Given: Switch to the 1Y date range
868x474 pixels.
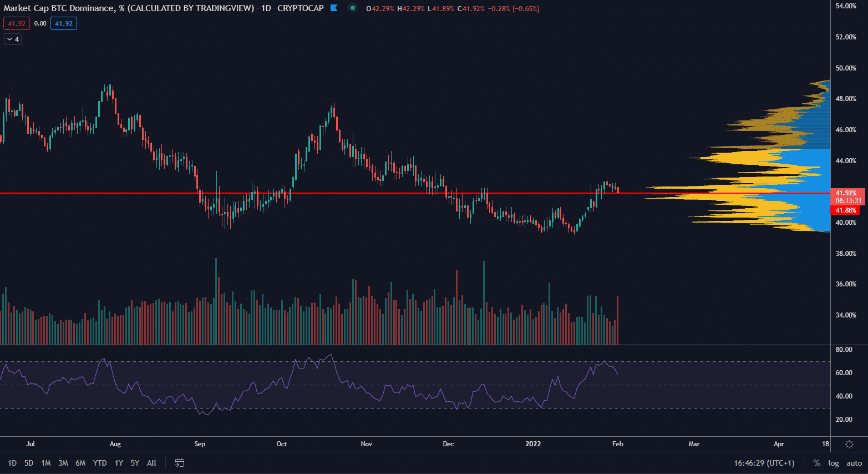Looking at the screenshot, I should tap(119, 463).
